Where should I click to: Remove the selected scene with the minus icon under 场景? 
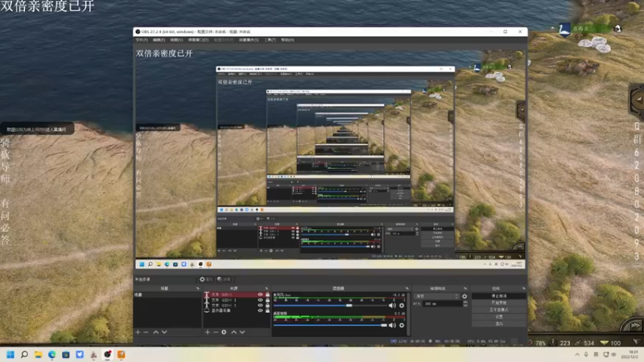146,332
